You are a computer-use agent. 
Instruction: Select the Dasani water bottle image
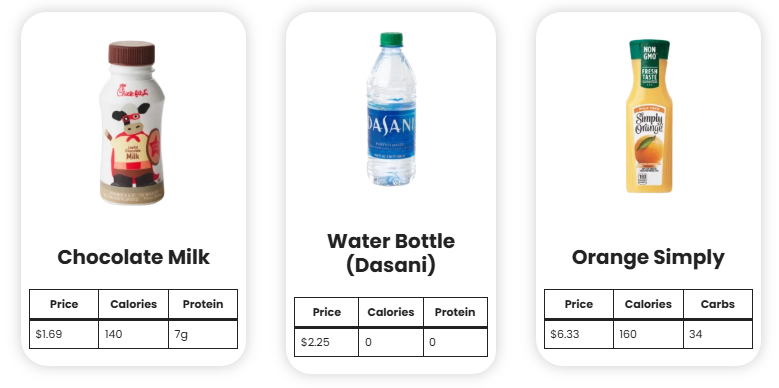(391, 109)
